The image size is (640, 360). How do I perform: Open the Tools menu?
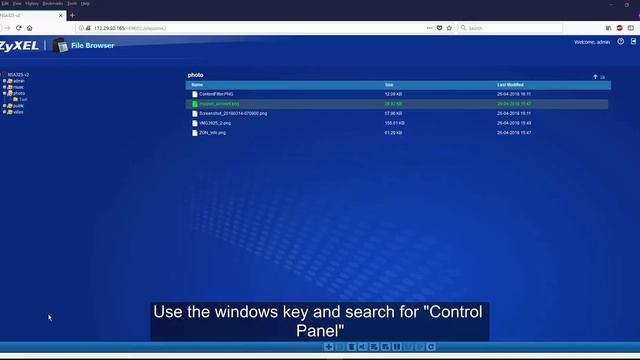(x=72, y=4)
